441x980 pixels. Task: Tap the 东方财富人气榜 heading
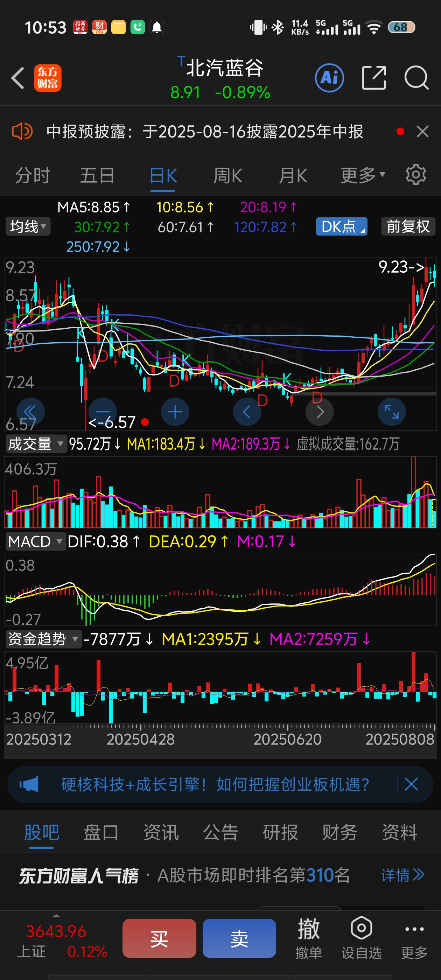point(79,875)
